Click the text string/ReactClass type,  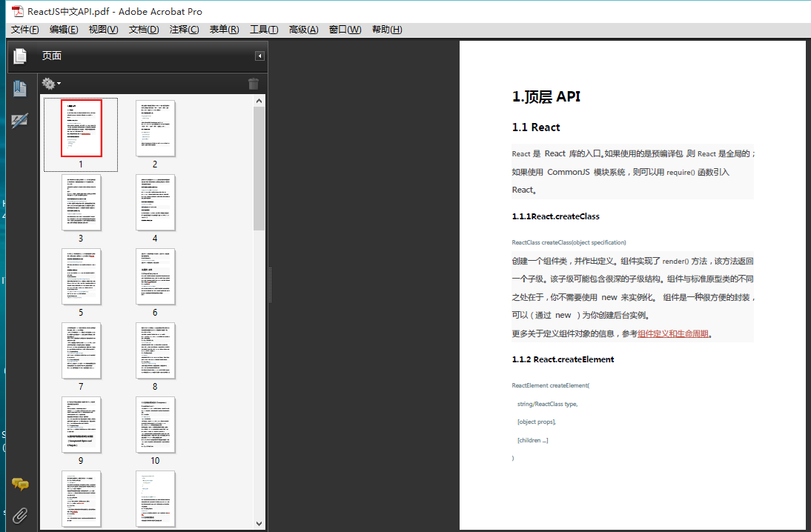[x=547, y=404]
